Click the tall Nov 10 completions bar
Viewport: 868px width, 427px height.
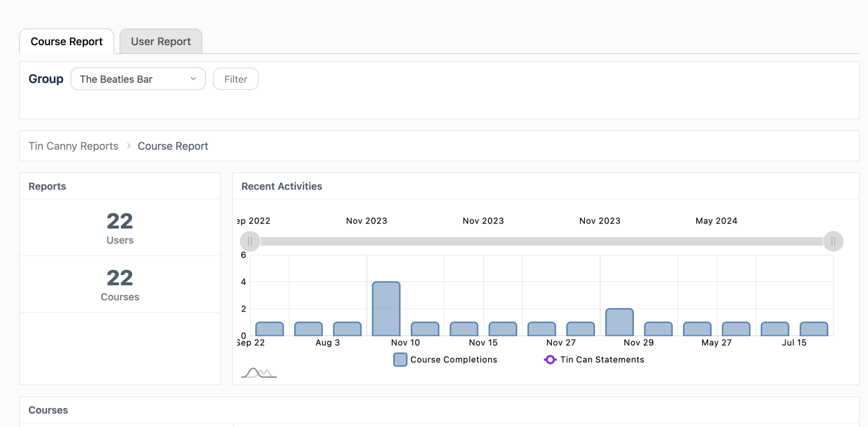pyautogui.click(x=386, y=309)
